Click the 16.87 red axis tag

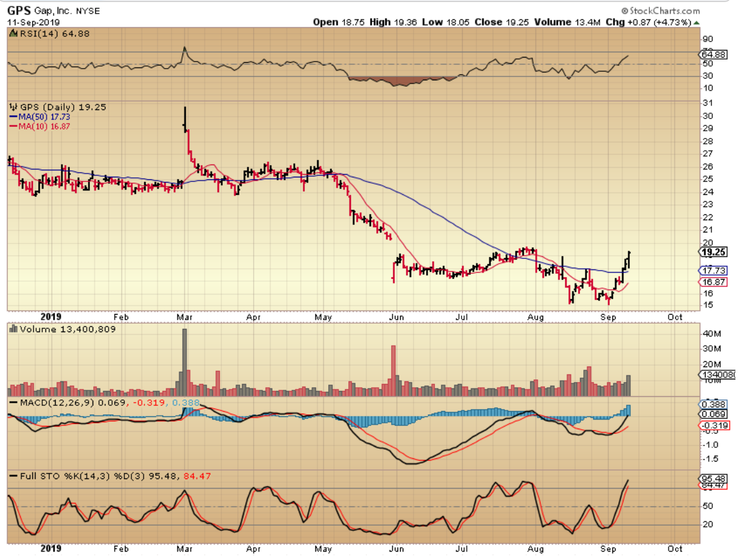(713, 282)
